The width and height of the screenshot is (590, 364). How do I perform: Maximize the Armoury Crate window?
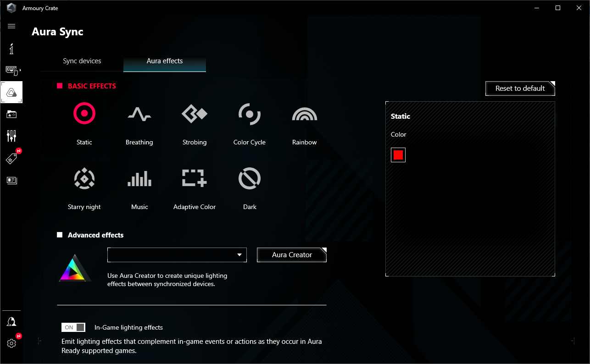pos(558,8)
